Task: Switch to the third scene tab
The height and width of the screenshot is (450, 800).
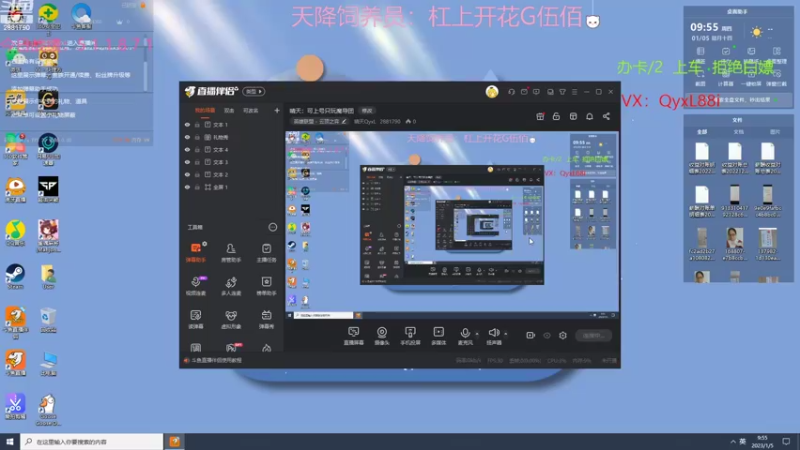Action: click(x=251, y=110)
